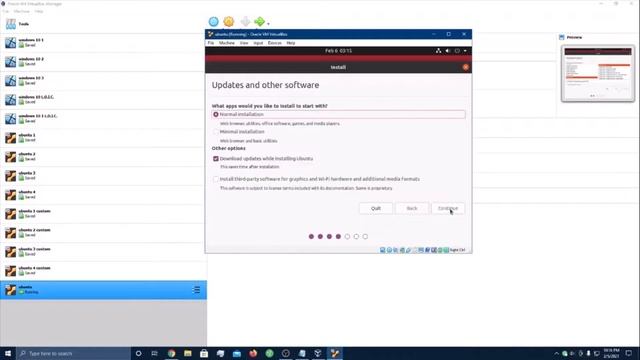
Task: Click the Quit button in the installer
Action: [x=376, y=208]
